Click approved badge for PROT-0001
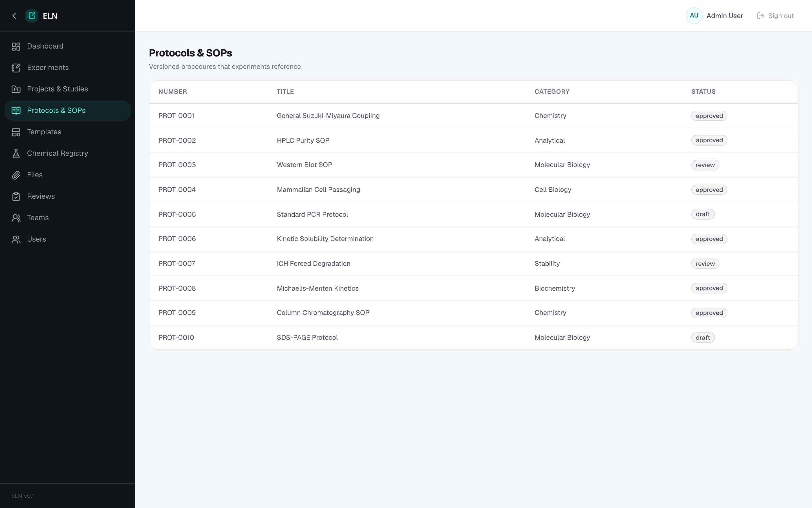 [x=709, y=116]
